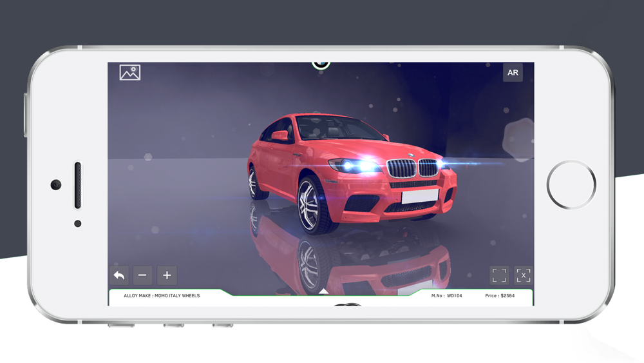
Task: Zoom out with the minus button
Action: (142, 275)
